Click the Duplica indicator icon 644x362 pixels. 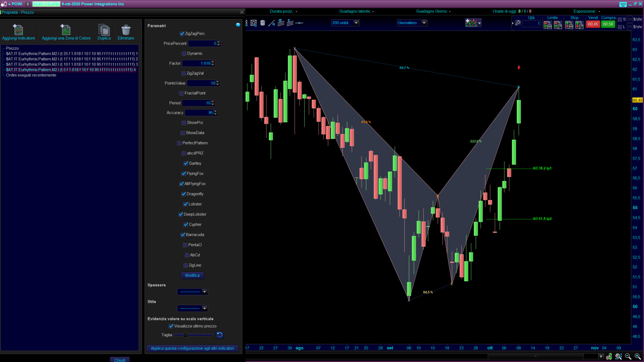tap(104, 30)
